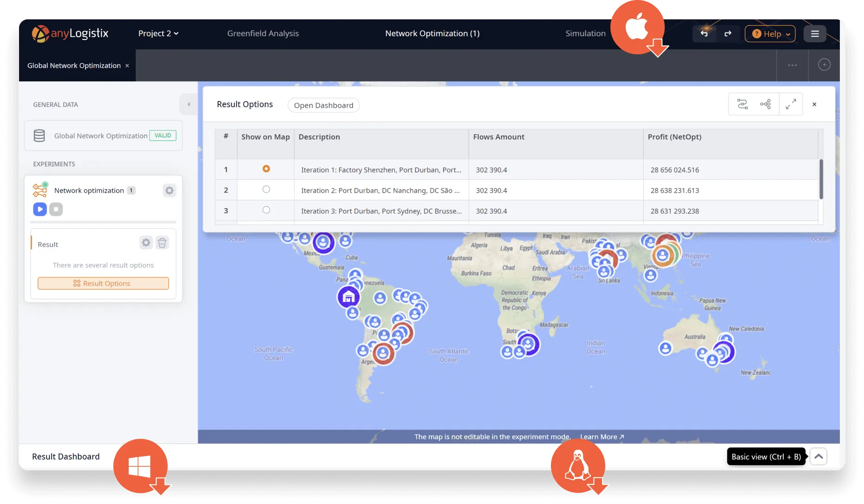Open the hamburger main menu
864x504 pixels.
[x=815, y=33]
